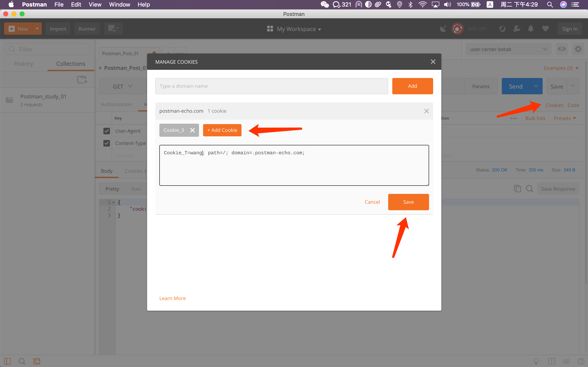Open the Postman console icon
The image size is (588, 367).
point(37,361)
